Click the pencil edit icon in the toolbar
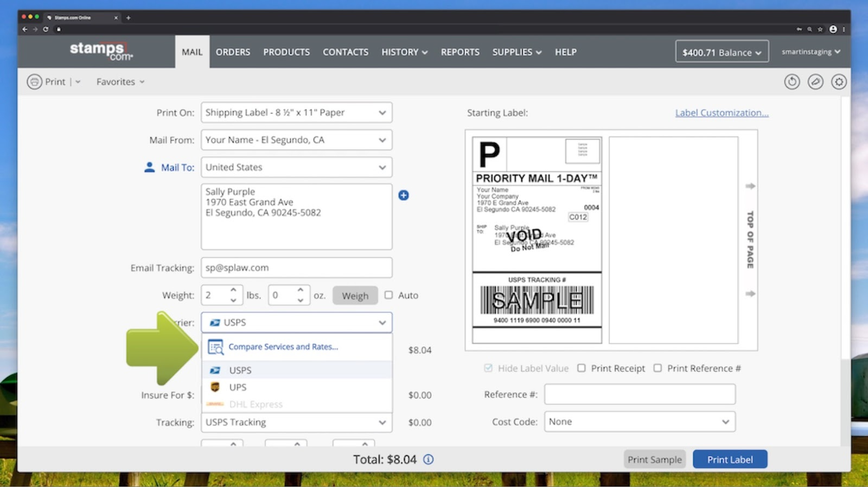The height and width of the screenshot is (487, 868). click(815, 82)
